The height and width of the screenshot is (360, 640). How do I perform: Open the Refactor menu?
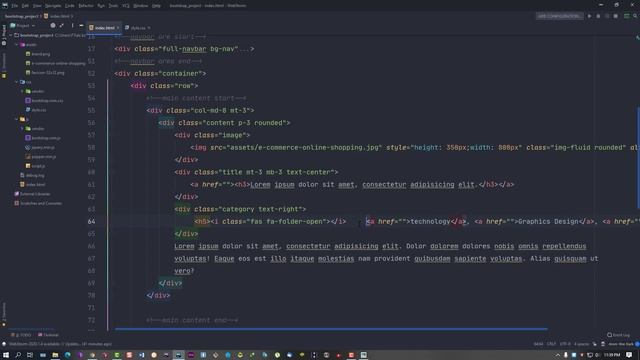86,6
